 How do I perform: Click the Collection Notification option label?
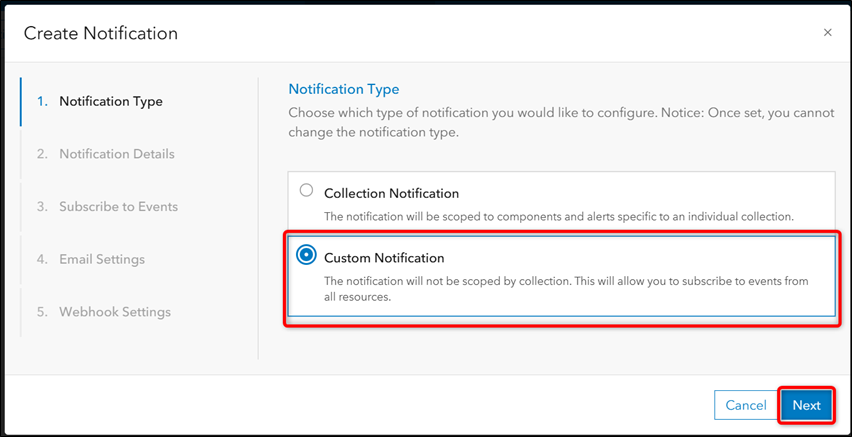click(x=391, y=193)
